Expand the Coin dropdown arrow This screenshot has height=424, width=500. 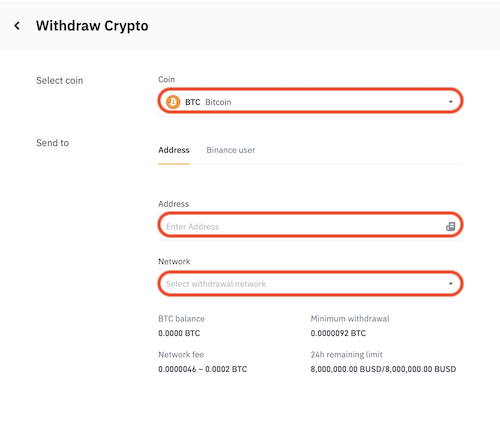pyautogui.click(x=451, y=102)
